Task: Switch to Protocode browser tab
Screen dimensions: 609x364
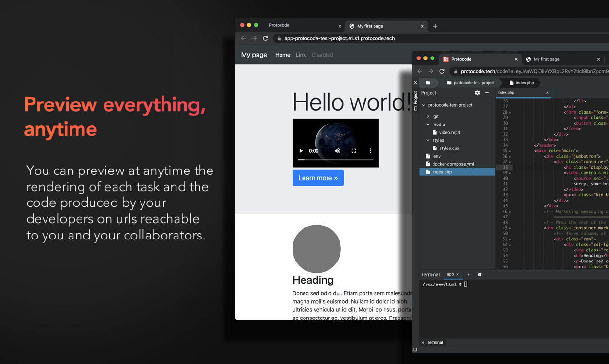Action: click(480, 59)
